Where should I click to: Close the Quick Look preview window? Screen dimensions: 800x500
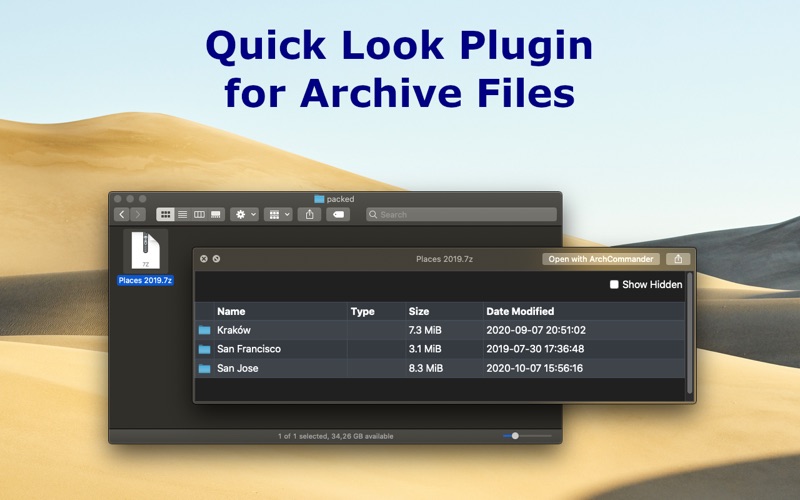204,259
